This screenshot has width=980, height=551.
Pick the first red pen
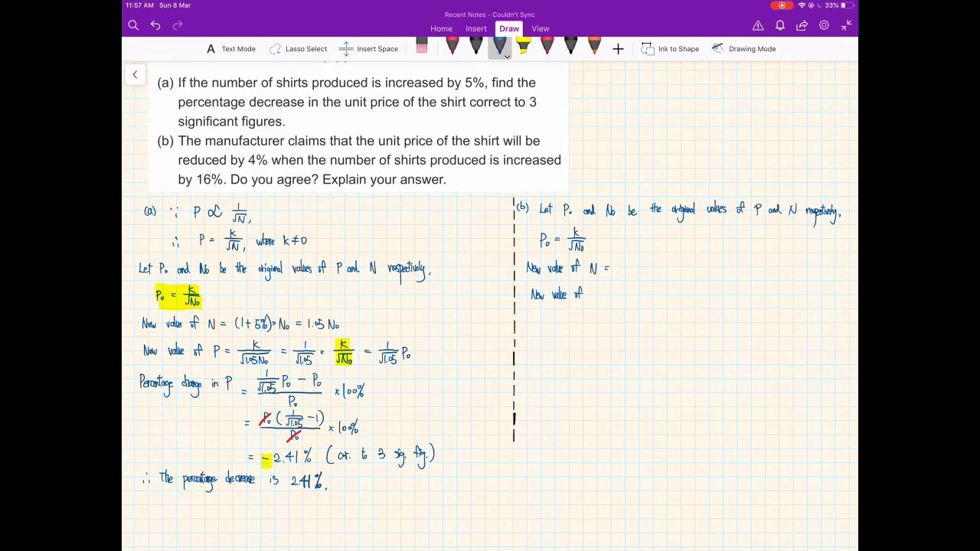[452, 47]
